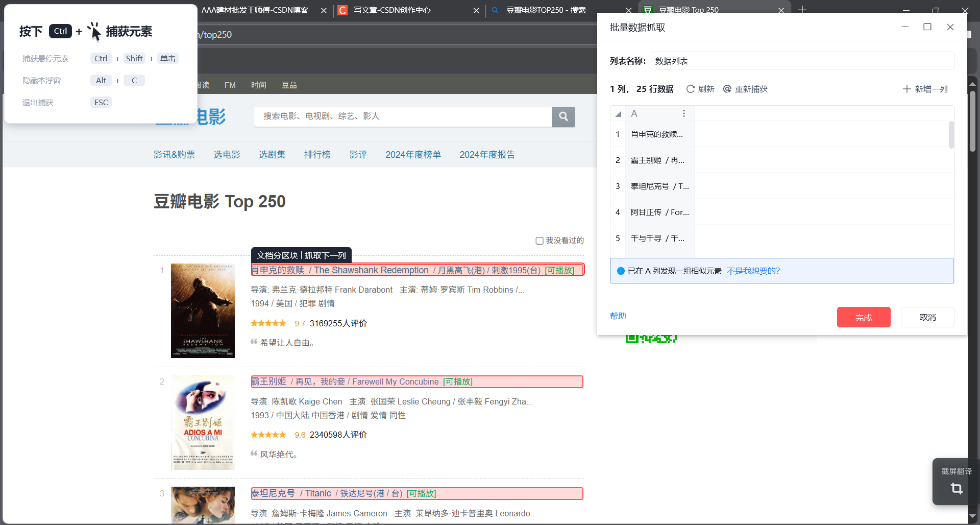980x525 pixels.
Task: Click [可播放] next to 泰坦尼克号
Action: (x=421, y=493)
